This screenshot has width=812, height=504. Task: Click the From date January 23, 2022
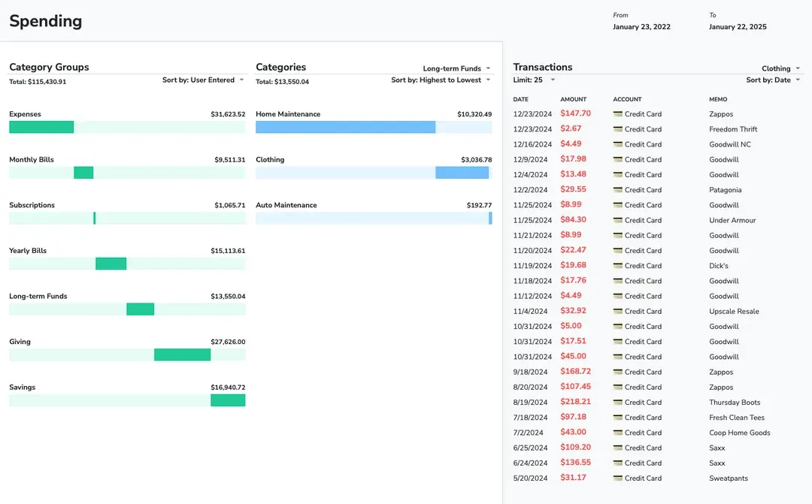641,27
